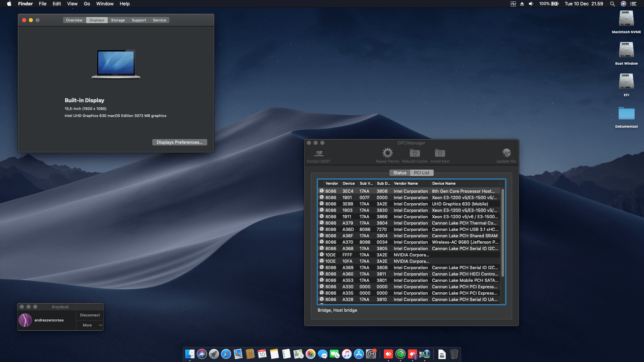644x362 pixels.
Task: Open the Apple menu
Action: pyautogui.click(x=9, y=4)
